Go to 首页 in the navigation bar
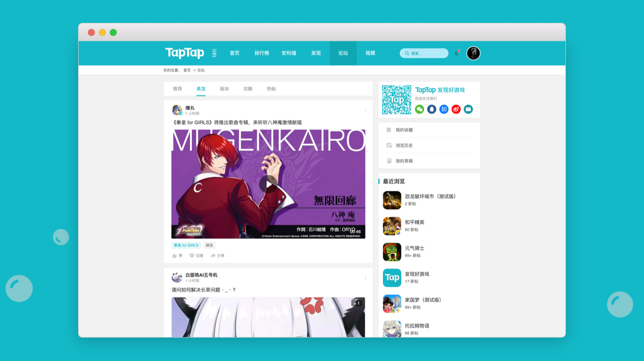 pyautogui.click(x=234, y=53)
